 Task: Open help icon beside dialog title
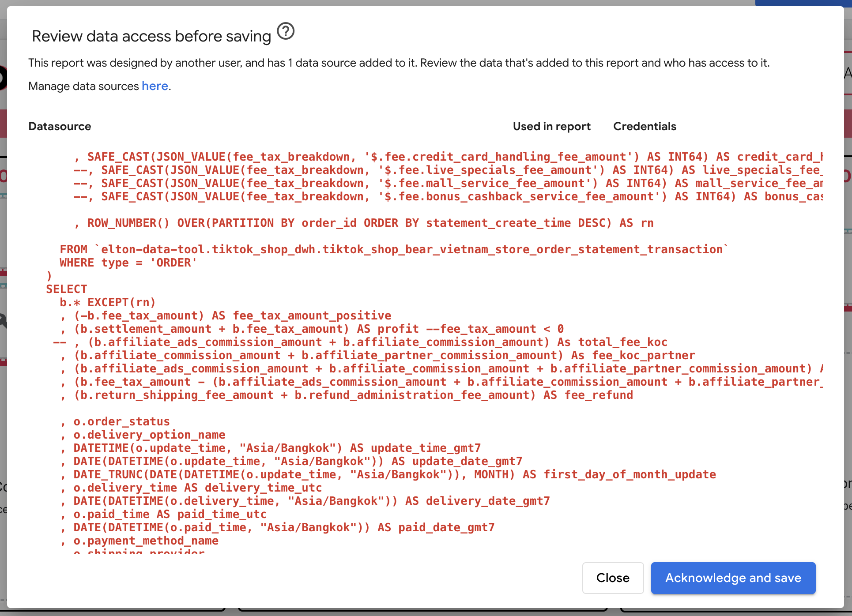286,31
